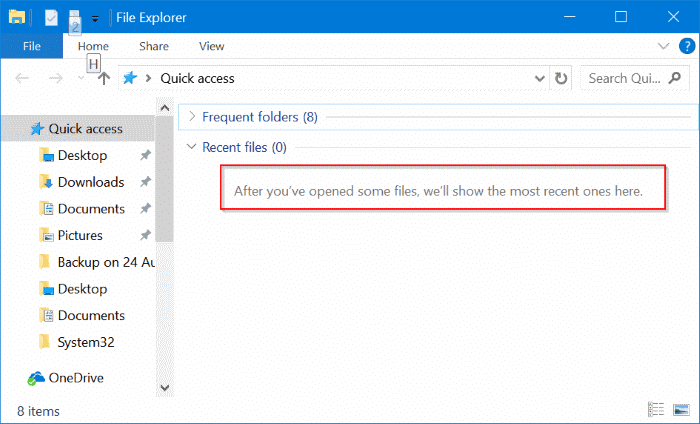Refresh the Quick access view
Screen dimensions: 700x424
click(561, 79)
